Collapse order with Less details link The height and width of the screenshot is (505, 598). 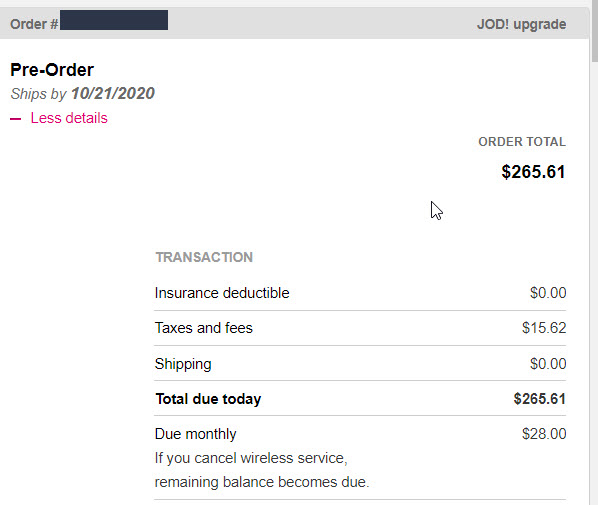coord(69,118)
